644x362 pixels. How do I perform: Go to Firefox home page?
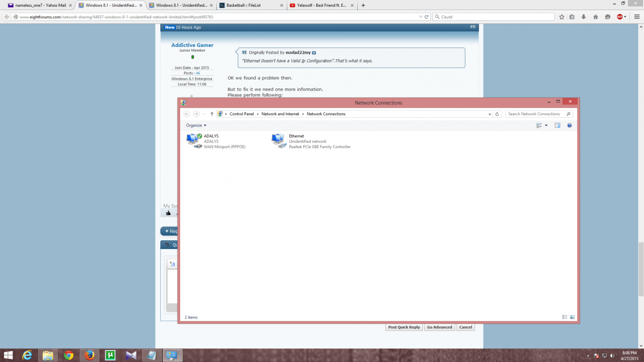pos(596,17)
